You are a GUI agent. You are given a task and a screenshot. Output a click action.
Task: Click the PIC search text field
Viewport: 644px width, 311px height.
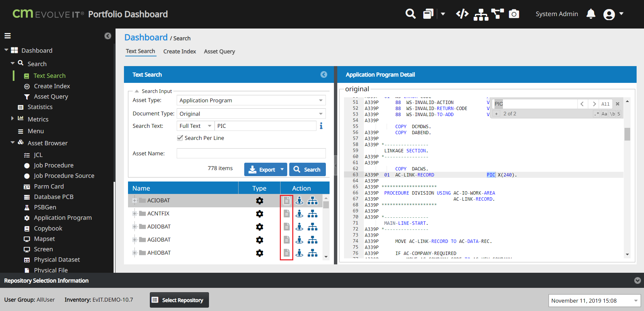point(265,126)
